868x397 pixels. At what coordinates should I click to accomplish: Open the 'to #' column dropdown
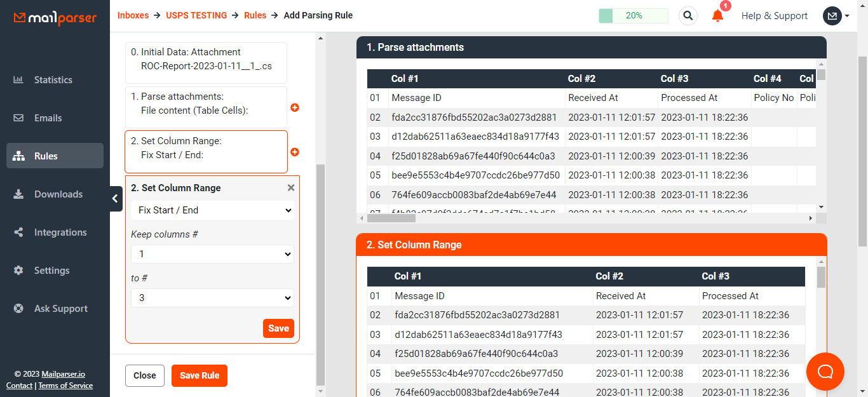212,297
